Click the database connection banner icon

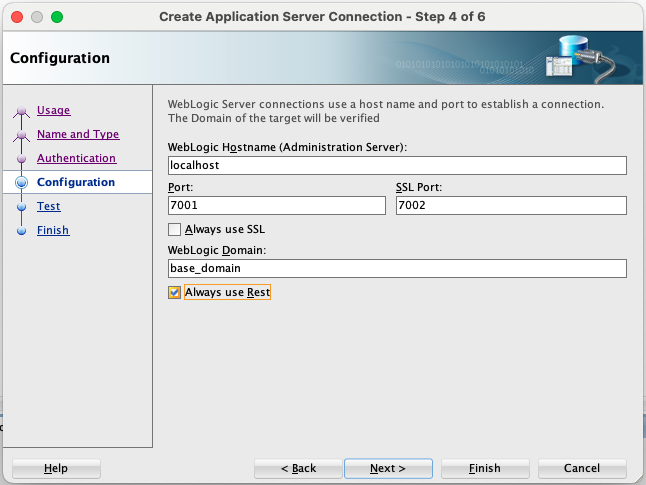pyautogui.click(x=580, y=58)
